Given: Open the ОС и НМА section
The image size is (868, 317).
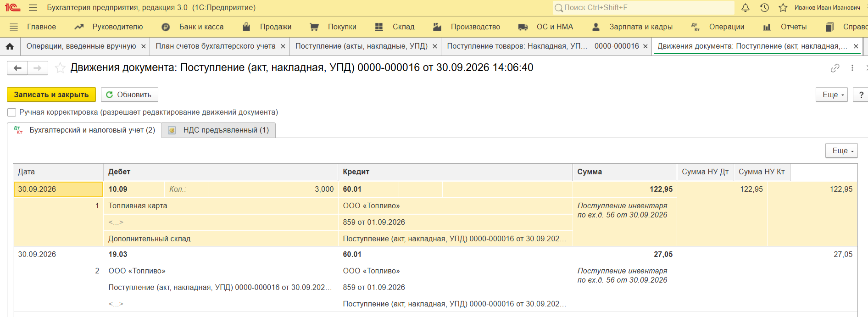Looking at the screenshot, I should (545, 27).
